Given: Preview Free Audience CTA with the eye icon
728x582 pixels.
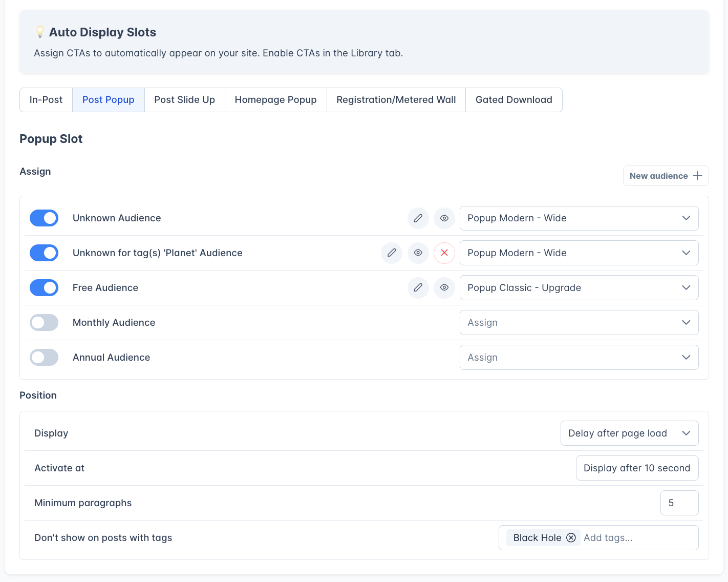Looking at the screenshot, I should click(444, 288).
